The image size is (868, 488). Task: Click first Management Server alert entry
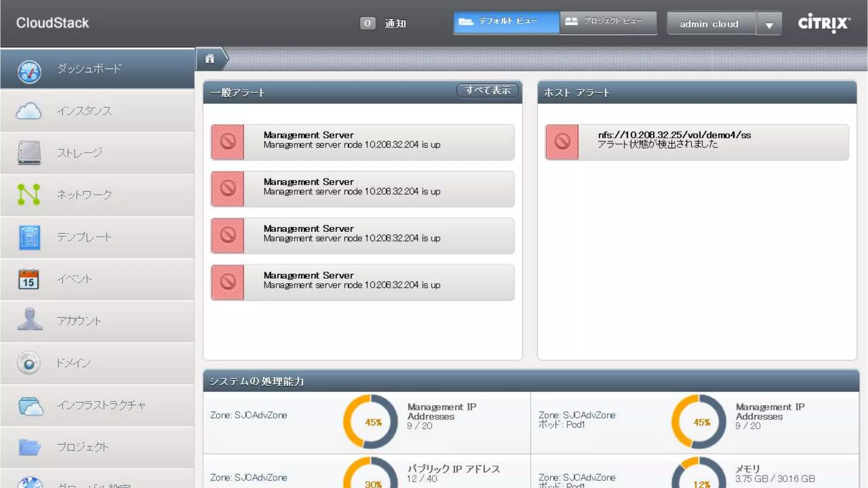point(362,142)
